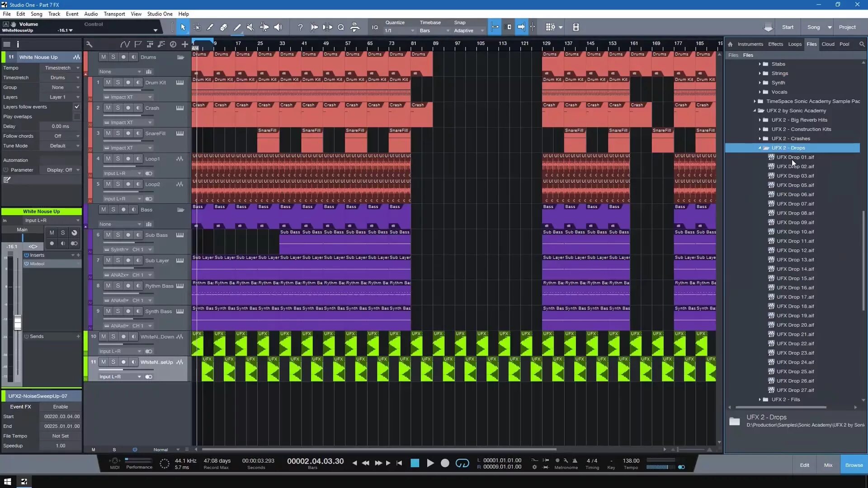Start playback with the play button

click(430, 463)
